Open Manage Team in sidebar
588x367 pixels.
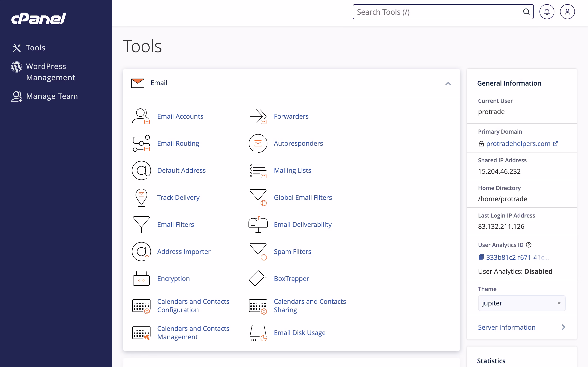click(44, 96)
